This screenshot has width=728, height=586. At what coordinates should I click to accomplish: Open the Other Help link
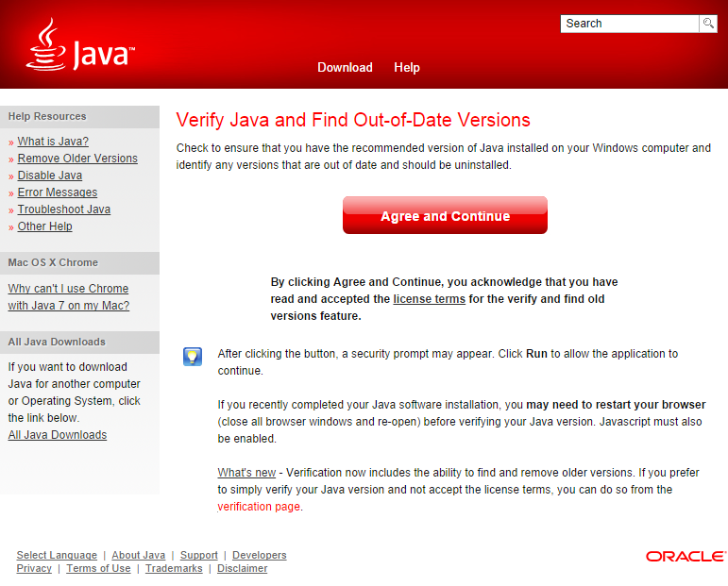tap(44, 226)
